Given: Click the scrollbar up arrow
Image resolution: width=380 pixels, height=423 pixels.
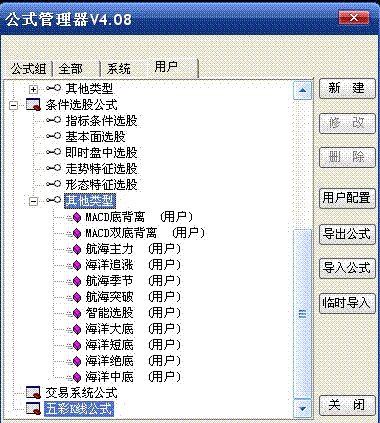Looking at the screenshot, I should (303, 90).
